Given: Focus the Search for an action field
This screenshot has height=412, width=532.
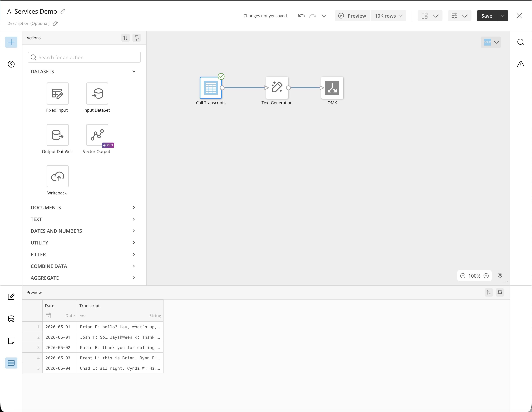Looking at the screenshot, I should 84,57.
